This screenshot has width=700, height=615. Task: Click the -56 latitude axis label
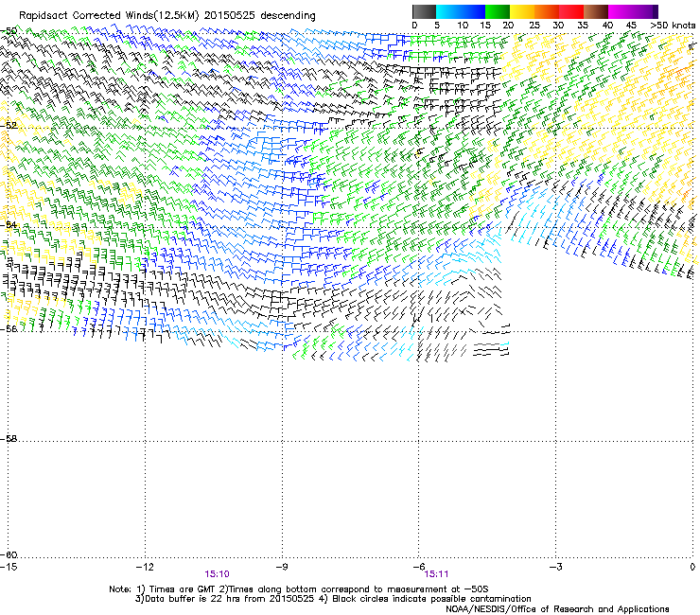(9, 328)
